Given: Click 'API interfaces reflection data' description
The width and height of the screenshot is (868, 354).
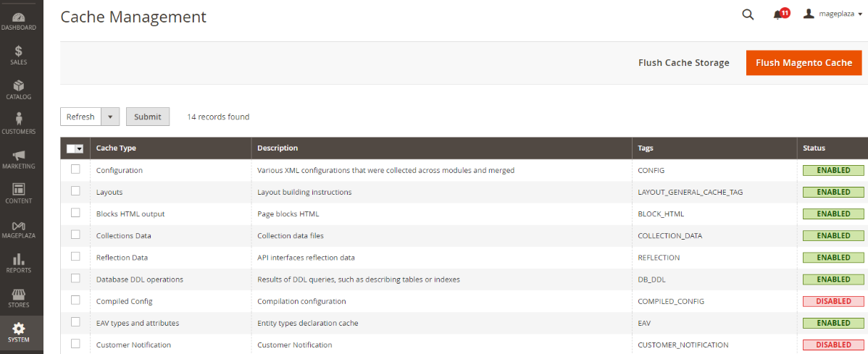Looking at the screenshot, I should click(306, 258).
